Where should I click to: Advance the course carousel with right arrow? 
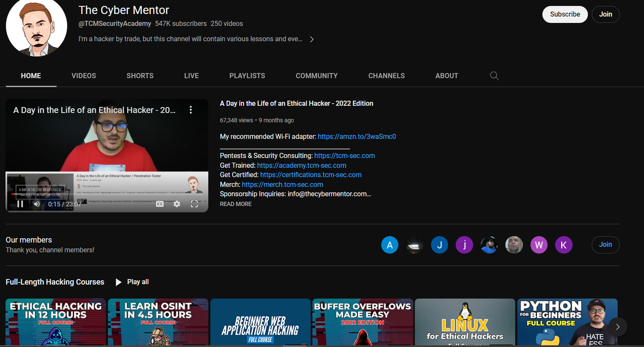[x=618, y=327]
